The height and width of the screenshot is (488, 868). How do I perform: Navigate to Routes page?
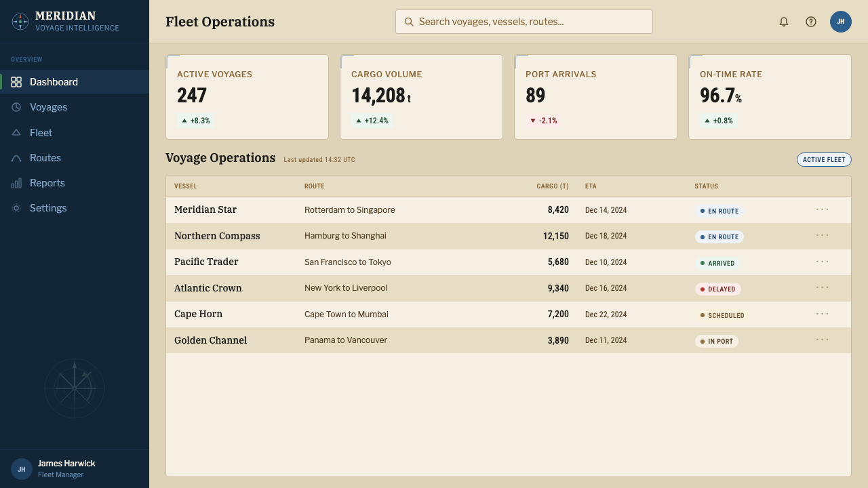75,158
